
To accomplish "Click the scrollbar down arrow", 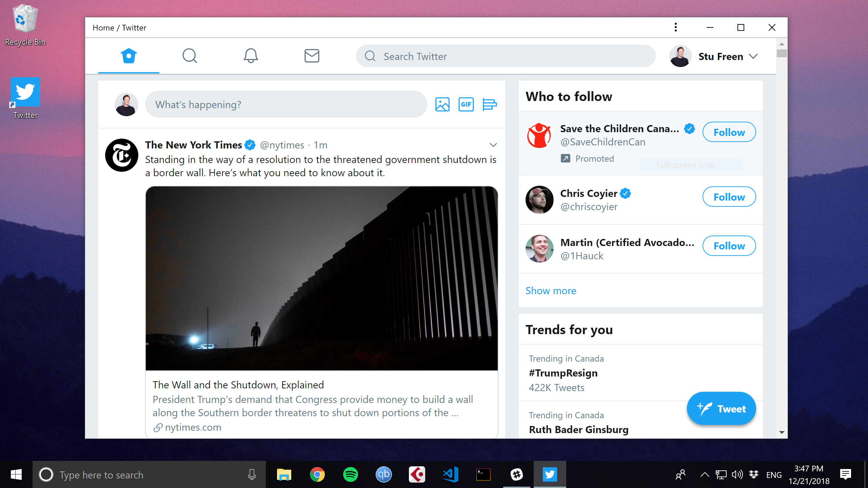I will 782,432.
